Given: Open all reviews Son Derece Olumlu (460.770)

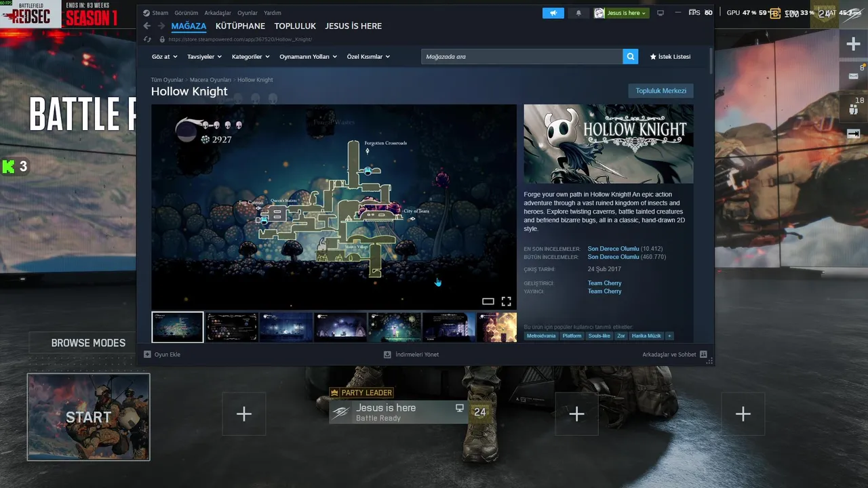Looking at the screenshot, I should (627, 257).
